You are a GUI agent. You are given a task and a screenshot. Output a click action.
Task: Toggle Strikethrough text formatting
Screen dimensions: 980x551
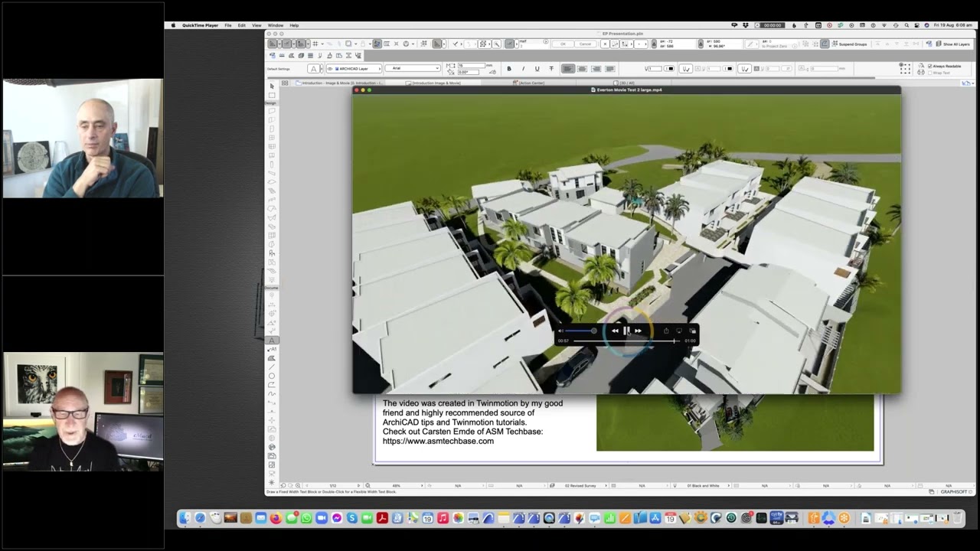coord(551,69)
